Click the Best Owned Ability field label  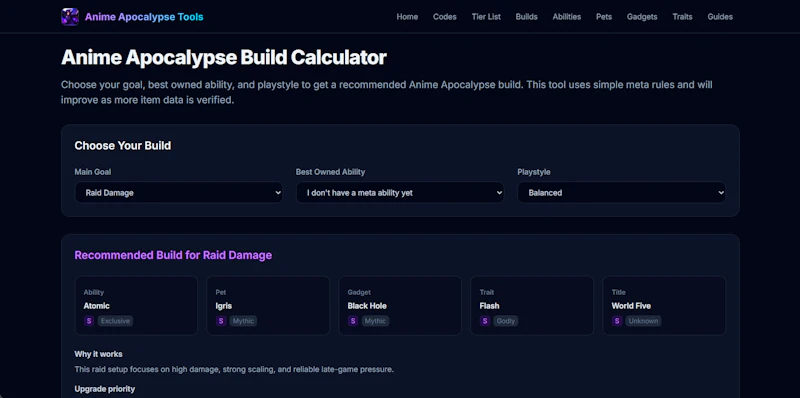pos(330,172)
